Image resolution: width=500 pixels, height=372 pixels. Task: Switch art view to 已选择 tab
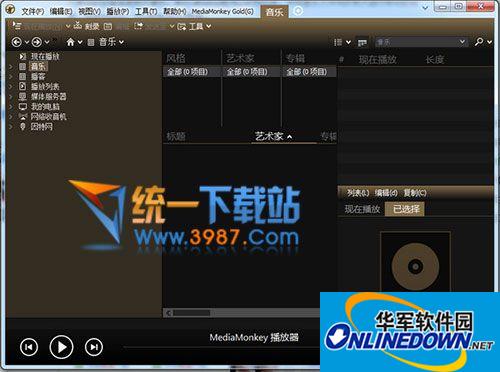point(405,209)
